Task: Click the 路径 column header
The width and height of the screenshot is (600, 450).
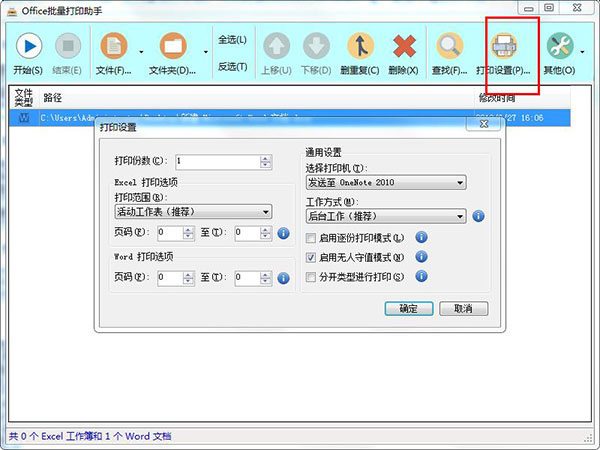Action: pyautogui.click(x=256, y=98)
